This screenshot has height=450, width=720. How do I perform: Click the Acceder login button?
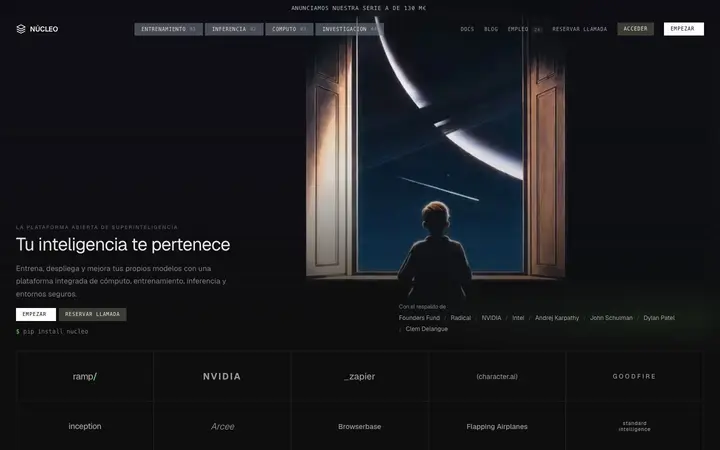click(x=636, y=29)
